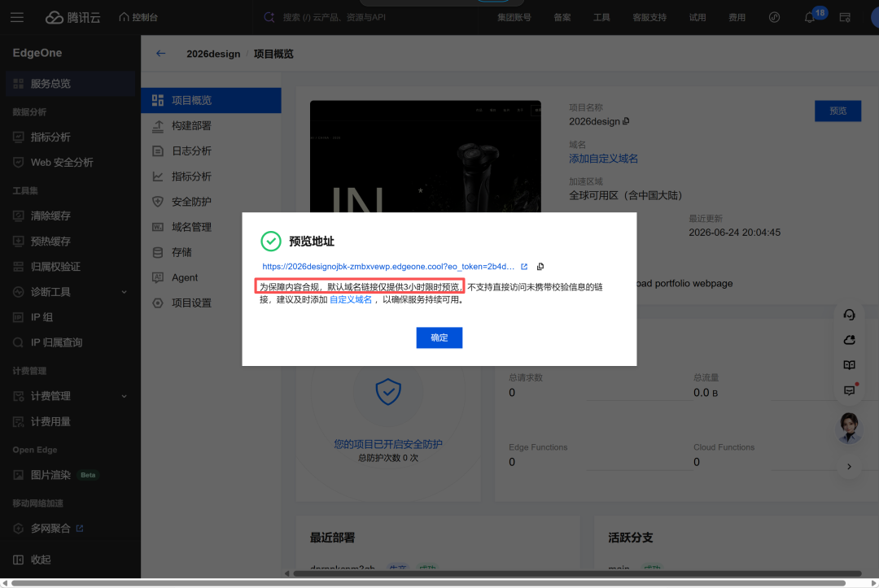Open the cloud assistant icon
The width and height of the screenshot is (879, 588).
[849, 340]
